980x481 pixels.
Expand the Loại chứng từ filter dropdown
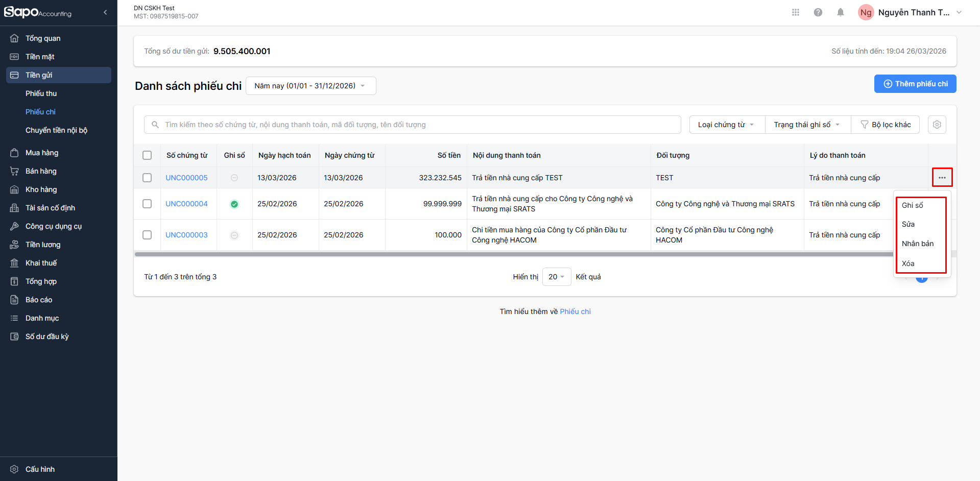pyautogui.click(x=726, y=125)
